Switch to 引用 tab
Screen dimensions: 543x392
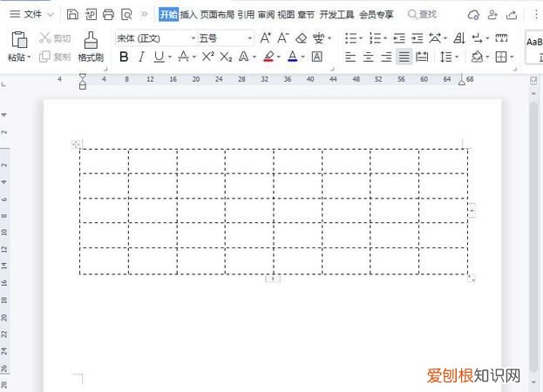tap(246, 15)
